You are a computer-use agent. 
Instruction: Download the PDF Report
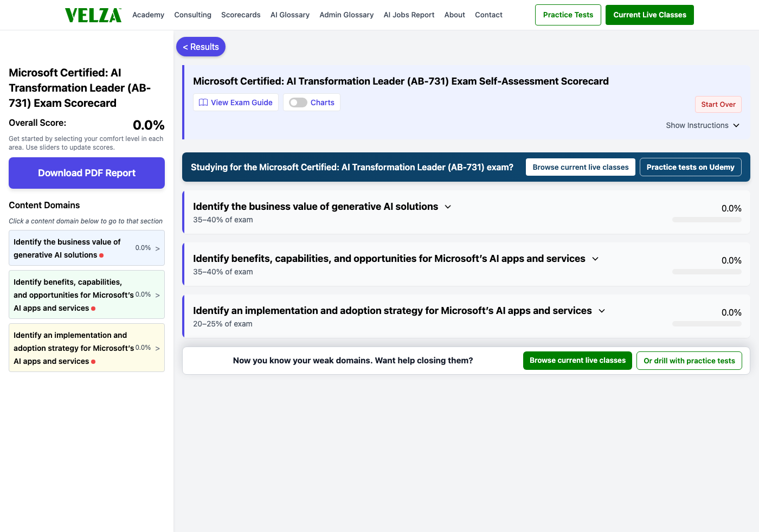click(87, 173)
